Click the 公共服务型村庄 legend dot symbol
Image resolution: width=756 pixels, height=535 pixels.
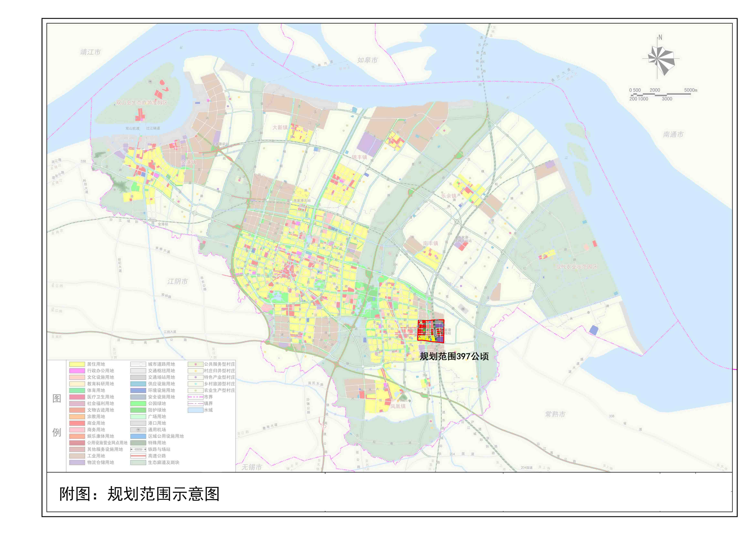195,364
